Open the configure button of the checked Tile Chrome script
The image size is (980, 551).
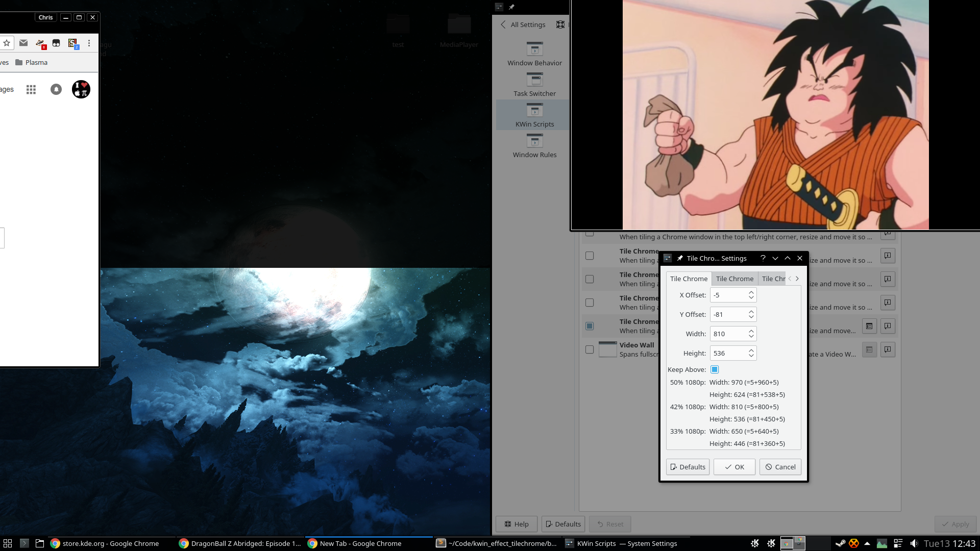(x=869, y=326)
